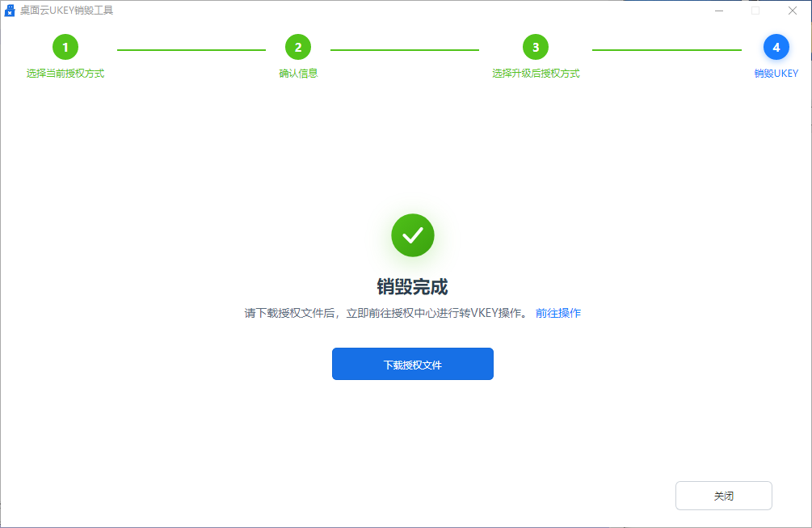Click the step 3 green circle
This screenshot has width=812, height=528.
pos(536,47)
